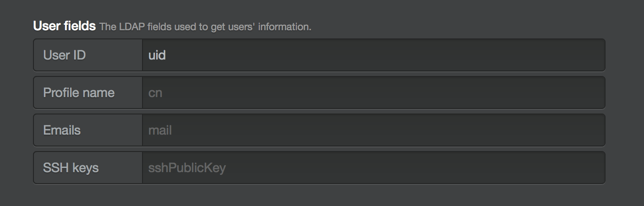This screenshot has width=644, height=206.
Task: Click the "cn" placeholder text
Action: (155, 93)
